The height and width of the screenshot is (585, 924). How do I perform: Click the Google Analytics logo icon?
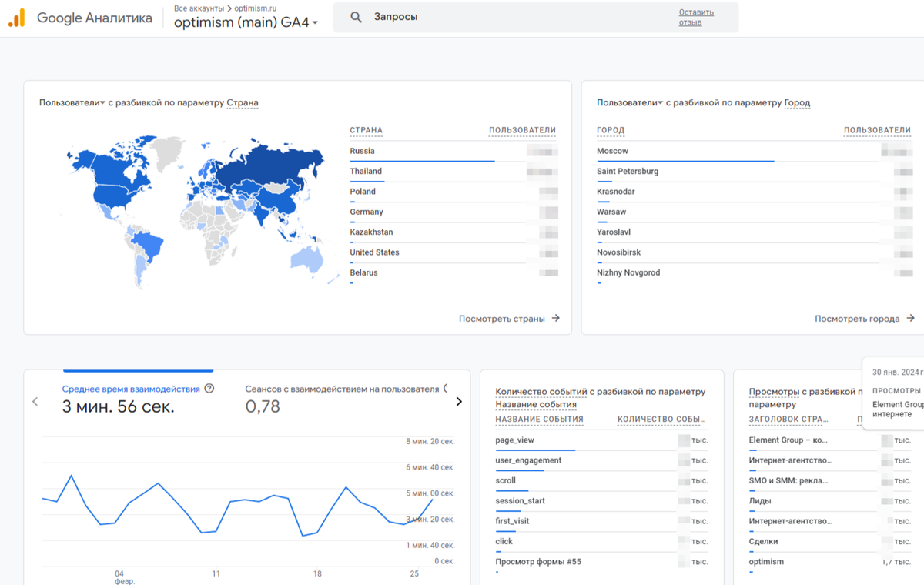pyautogui.click(x=17, y=18)
